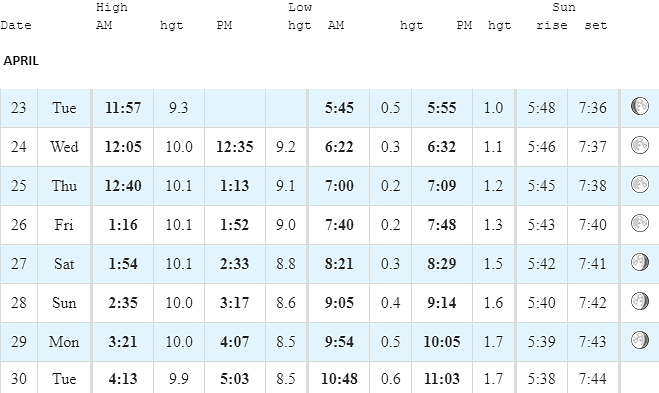The width and height of the screenshot is (659, 393).
Task: Select the 7:48 PM low tide time
Action: (442, 225)
